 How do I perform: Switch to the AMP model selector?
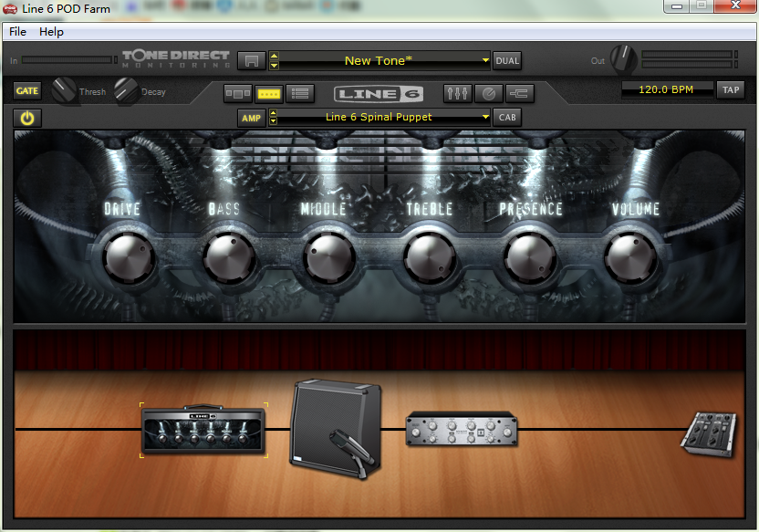[251, 118]
